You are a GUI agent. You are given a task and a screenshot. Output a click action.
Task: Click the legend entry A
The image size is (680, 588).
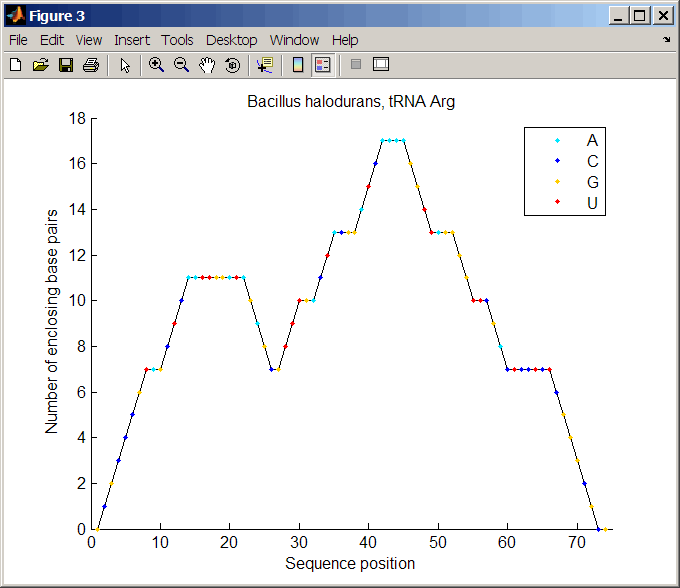(592, 140)
